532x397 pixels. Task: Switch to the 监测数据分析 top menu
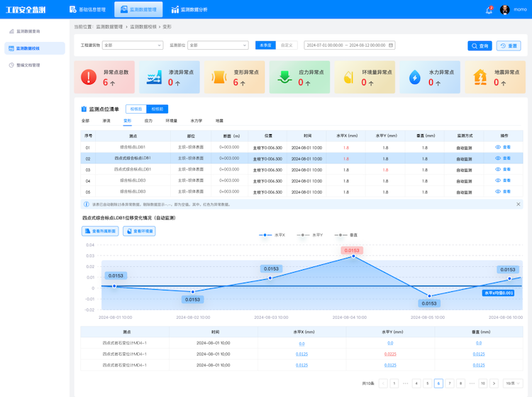pos(189,9)
